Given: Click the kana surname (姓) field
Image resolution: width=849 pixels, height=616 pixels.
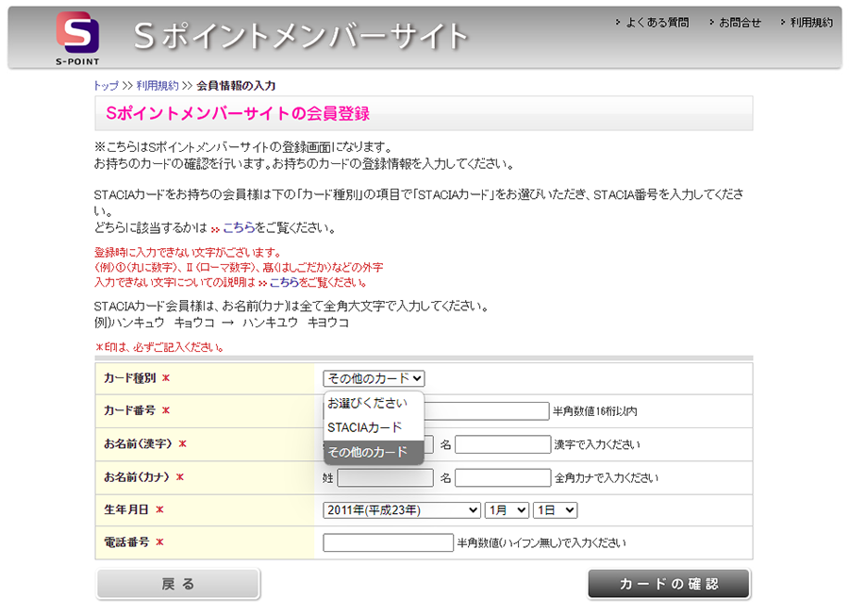Looking at the screenshot, I should pyautogui.click(x=385, y=478).
